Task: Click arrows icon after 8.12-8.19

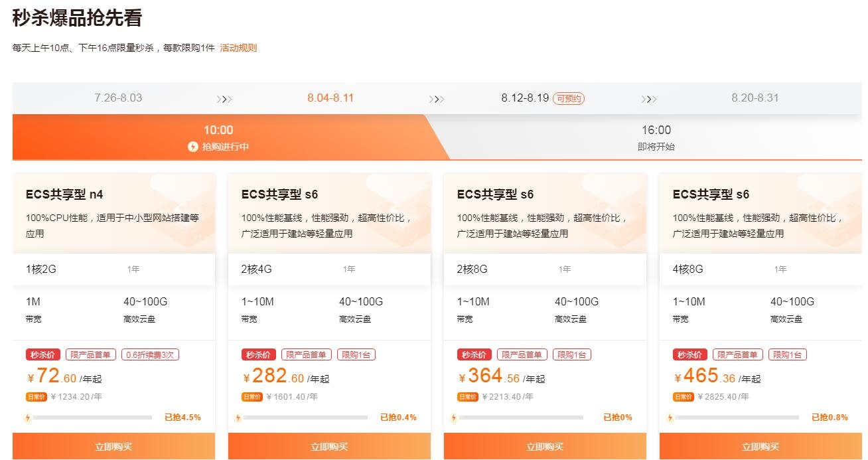Action: tap(649, 100)
